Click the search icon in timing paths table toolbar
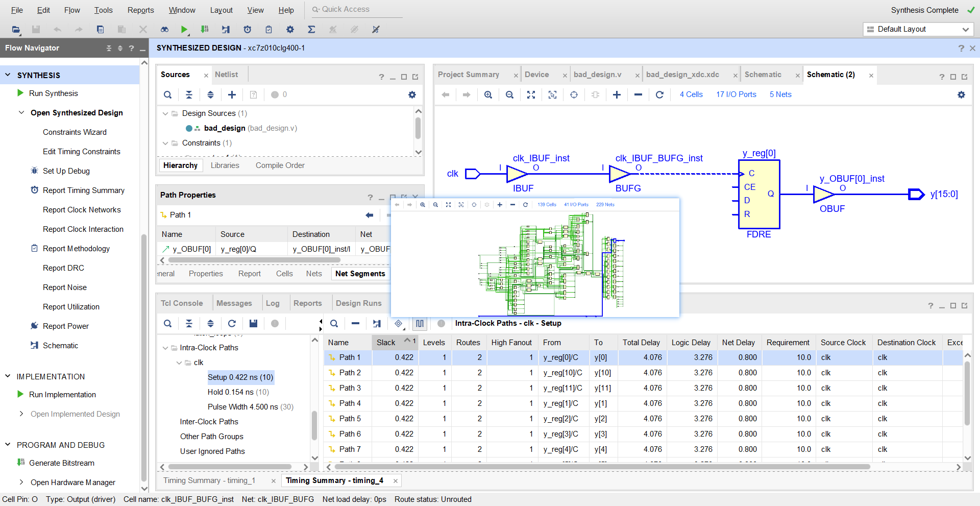Viewport: 980px width, 506px height. click(334, 323)
